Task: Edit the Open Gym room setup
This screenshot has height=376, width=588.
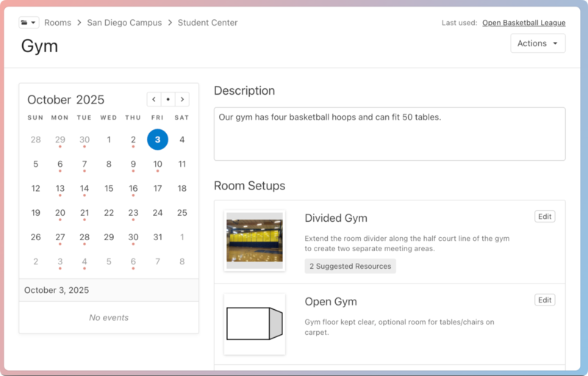Action: click(x=545, y=300)
